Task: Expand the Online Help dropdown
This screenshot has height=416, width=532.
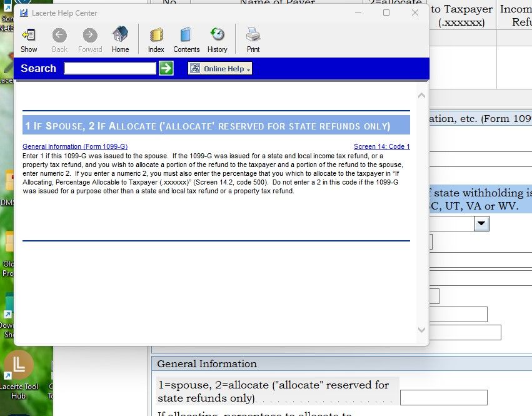Action: [220, 69]
